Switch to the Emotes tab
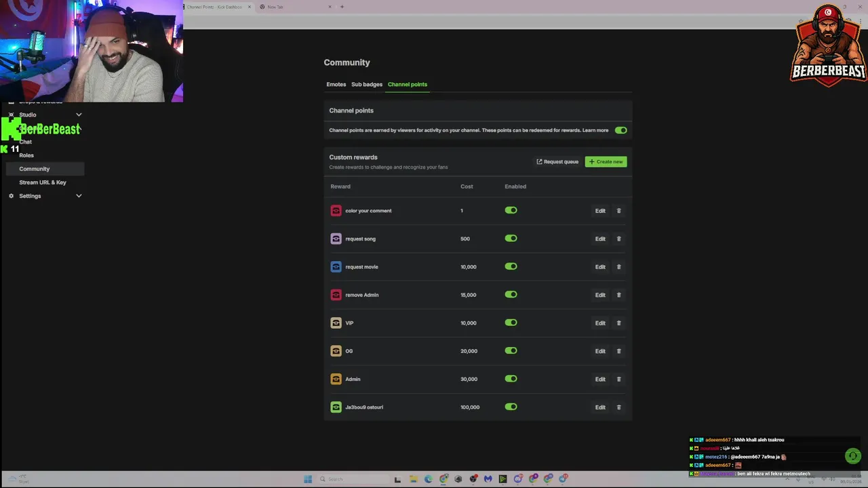 click(x=336, y=85)
